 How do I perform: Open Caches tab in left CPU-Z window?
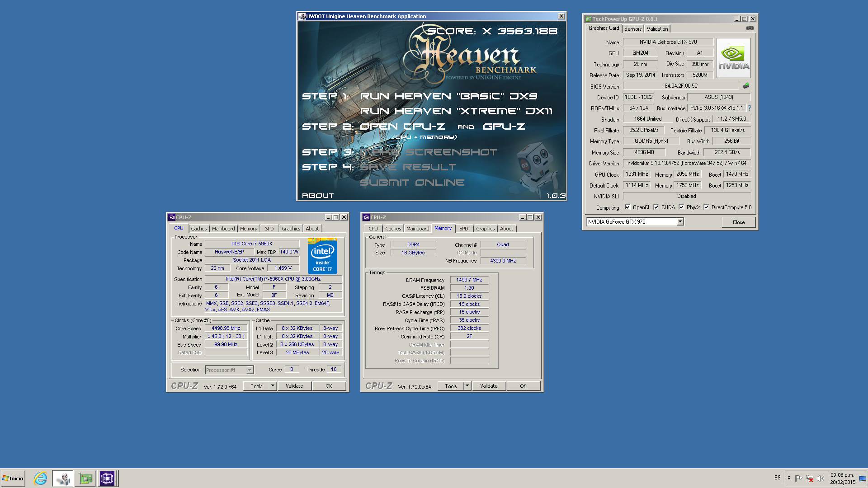click(x=198, y=229)
